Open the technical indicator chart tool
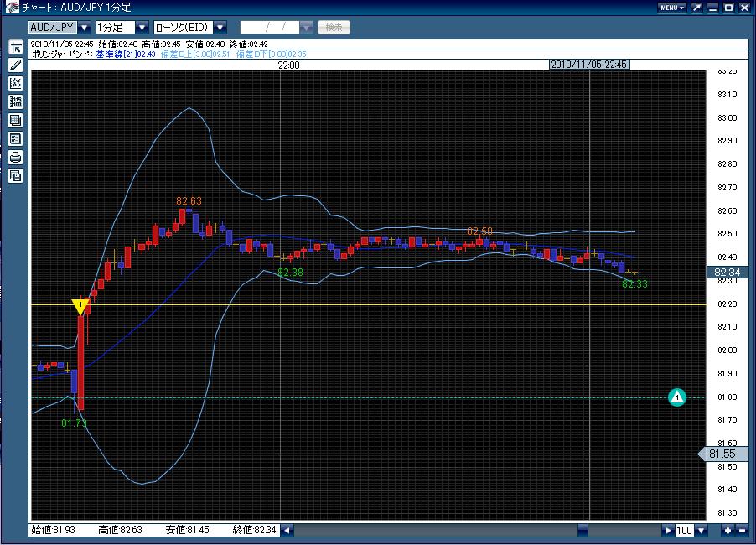Image resolution: width=756 pixels, height=545 pixels. (15, 84)
